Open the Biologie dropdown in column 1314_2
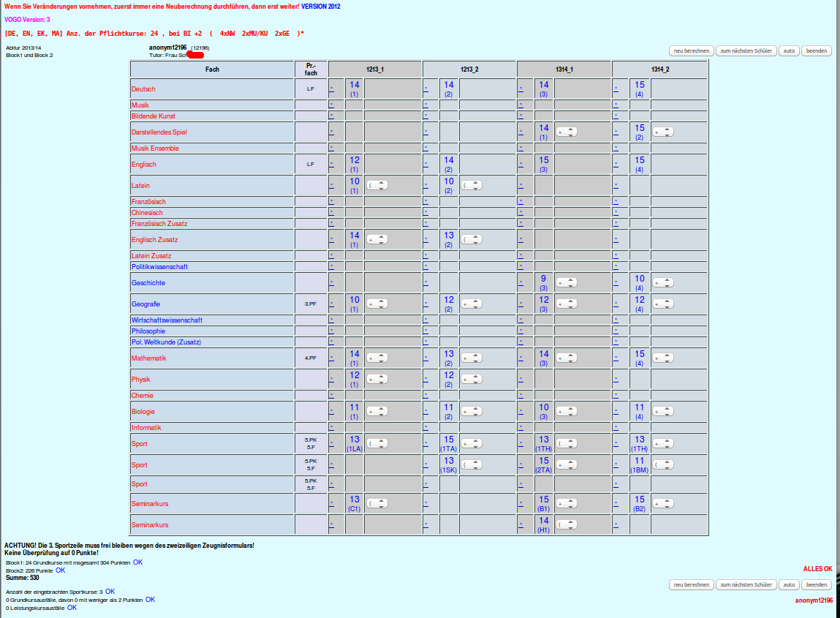Screen dimensions: 840x618 662,412
